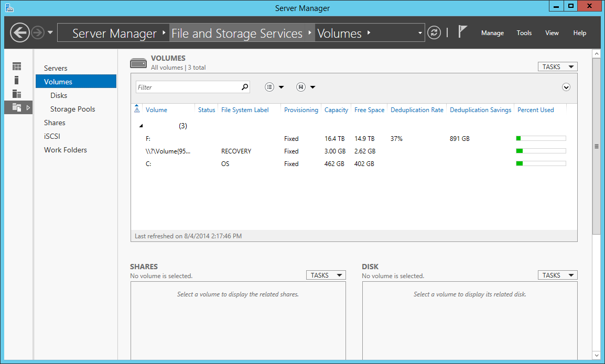
Task: Select Storage Pools in the sidebar
Action: (x=73, y=109)
